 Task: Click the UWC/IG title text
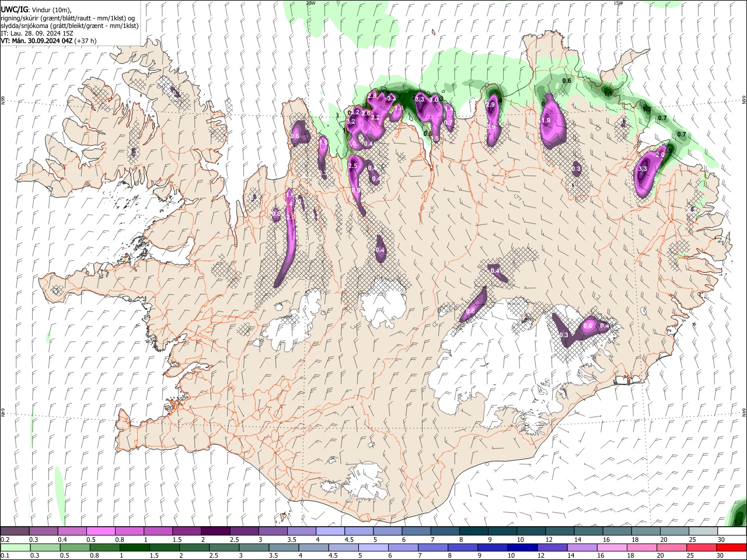click(x=14, y=10)
